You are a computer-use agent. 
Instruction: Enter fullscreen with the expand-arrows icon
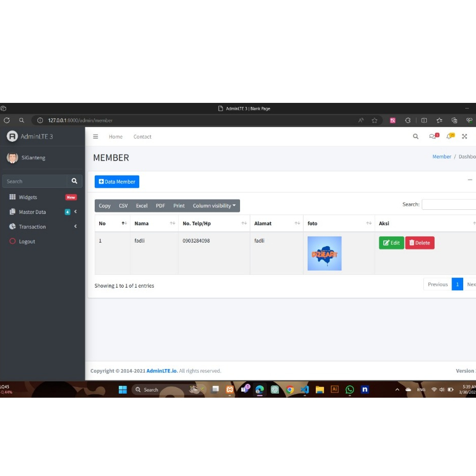[x=464, y=137]
